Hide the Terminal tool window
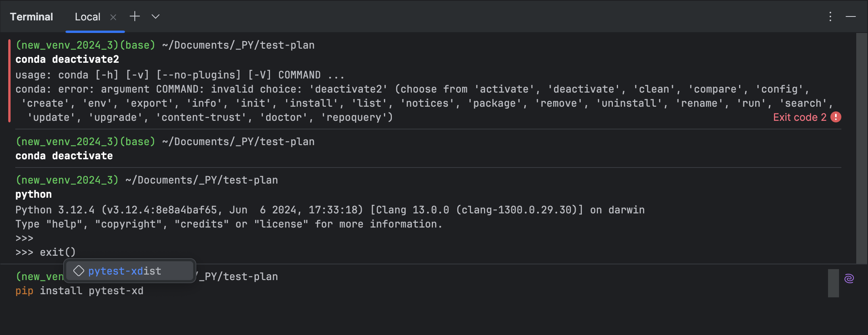Screen dimensions: 868x335 [x=850, y=16]
